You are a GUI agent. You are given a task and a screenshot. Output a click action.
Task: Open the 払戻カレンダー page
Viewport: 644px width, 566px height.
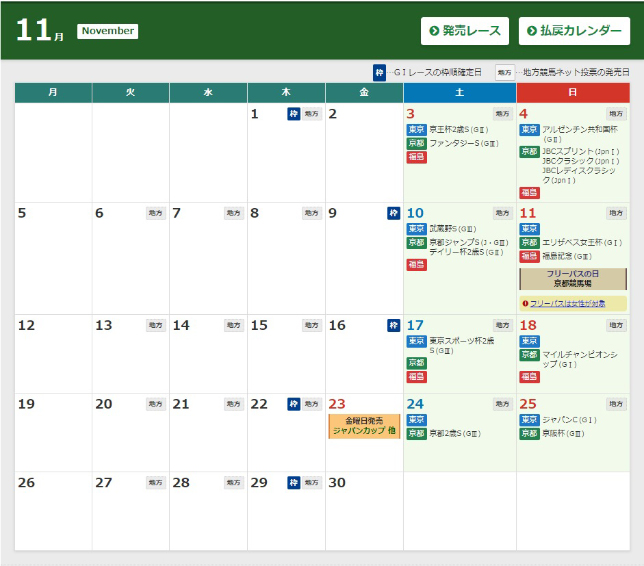(574, 31)
